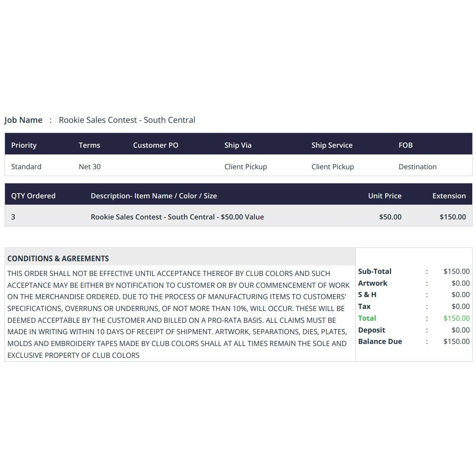Click the Customer PO column header
Viewport: 476px width, 476px height.
155,145
